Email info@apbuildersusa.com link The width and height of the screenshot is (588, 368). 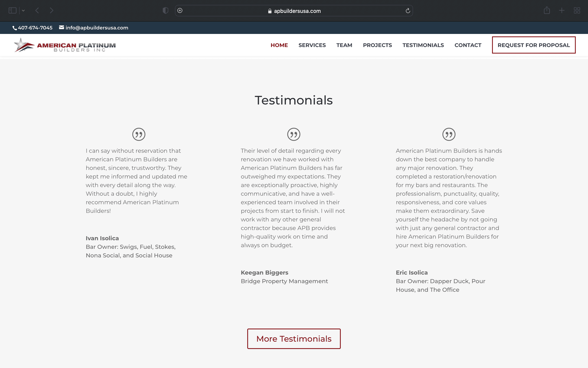click(97, 28)
